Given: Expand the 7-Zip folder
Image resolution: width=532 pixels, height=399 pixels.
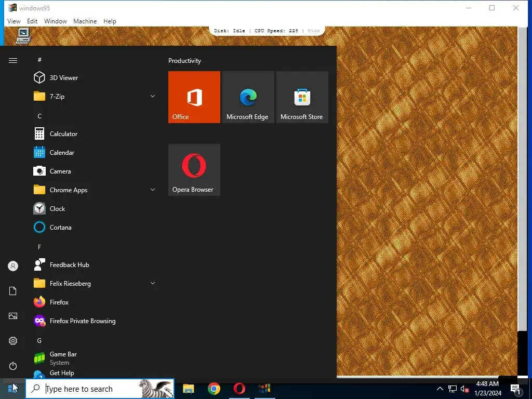Looking at the screenshot, I should (x=153, y=96).
